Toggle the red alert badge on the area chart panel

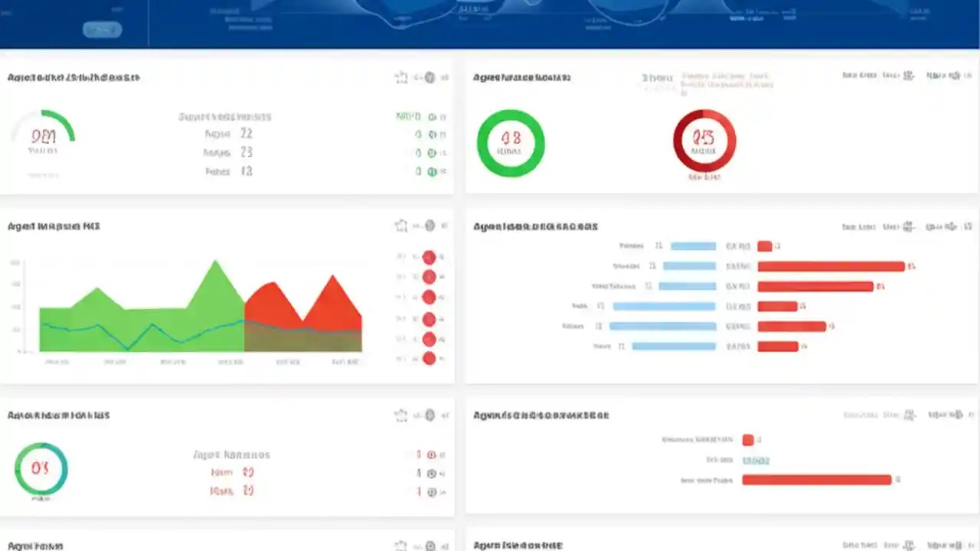(x=429, y=257)
